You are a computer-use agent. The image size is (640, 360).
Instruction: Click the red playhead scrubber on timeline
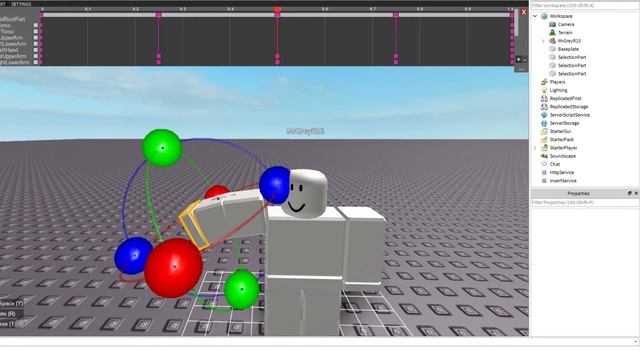click(277, 9)
